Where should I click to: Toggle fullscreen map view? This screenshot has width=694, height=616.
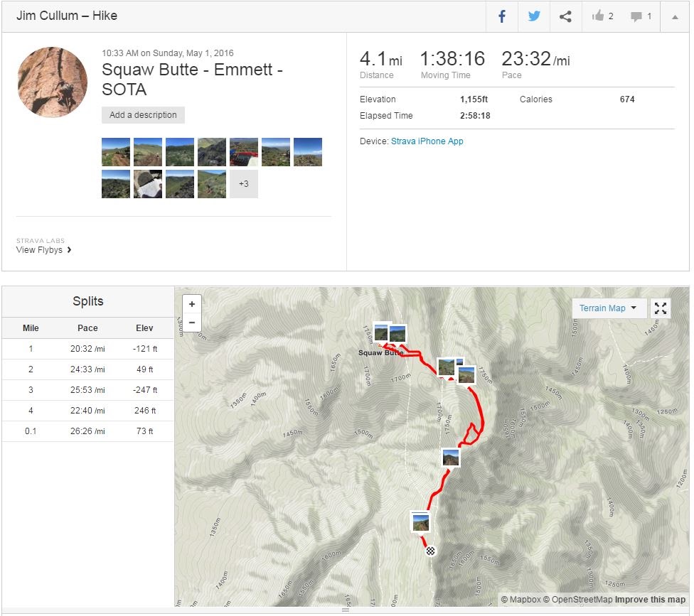(661, 308)
